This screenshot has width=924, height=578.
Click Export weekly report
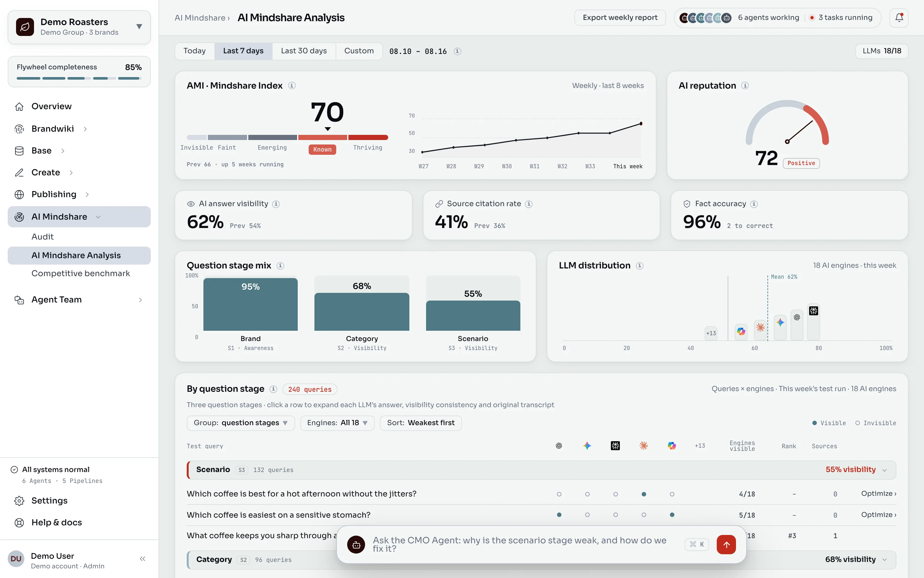pos(620,18)
